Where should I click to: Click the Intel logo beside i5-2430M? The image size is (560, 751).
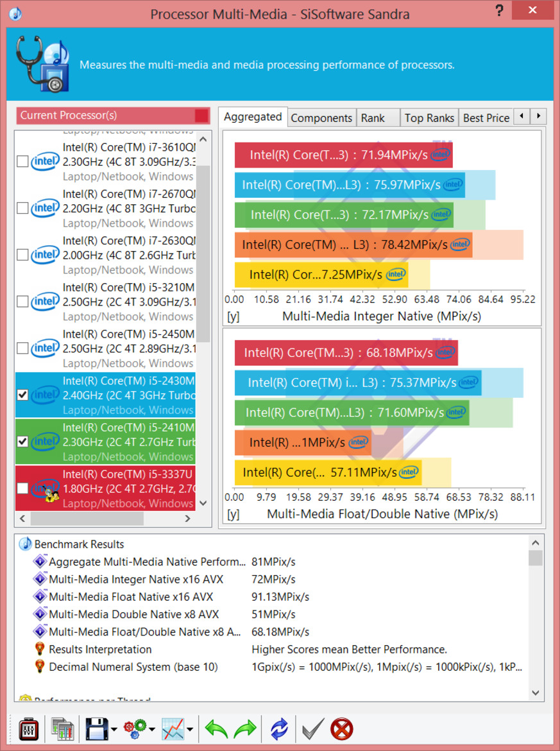pos(45,395)
